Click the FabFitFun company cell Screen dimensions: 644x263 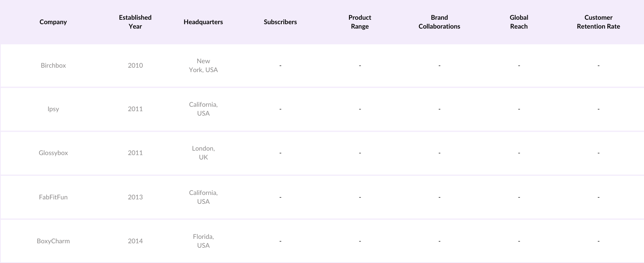pos(53,197)
